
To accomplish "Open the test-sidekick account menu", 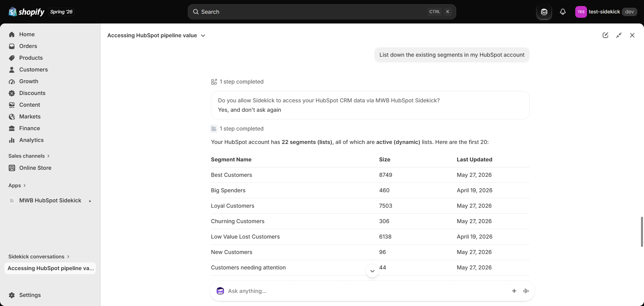I will pyautogui.click(x=606, y=12).
